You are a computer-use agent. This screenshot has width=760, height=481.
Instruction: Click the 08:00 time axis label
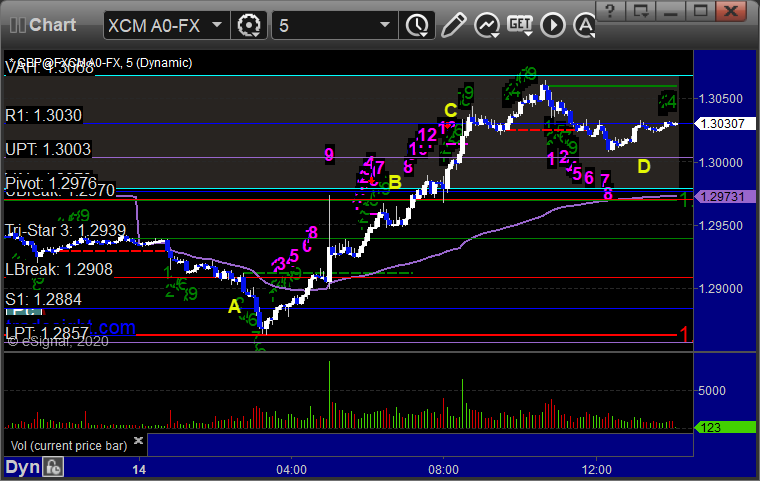click(443, 470)
